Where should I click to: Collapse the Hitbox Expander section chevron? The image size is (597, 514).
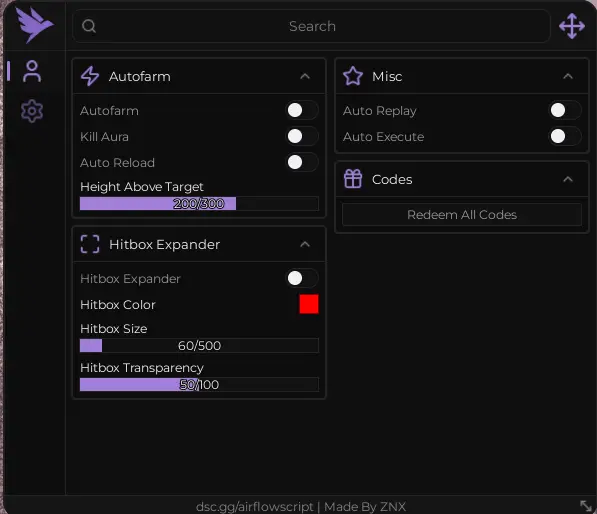(305, 244)
